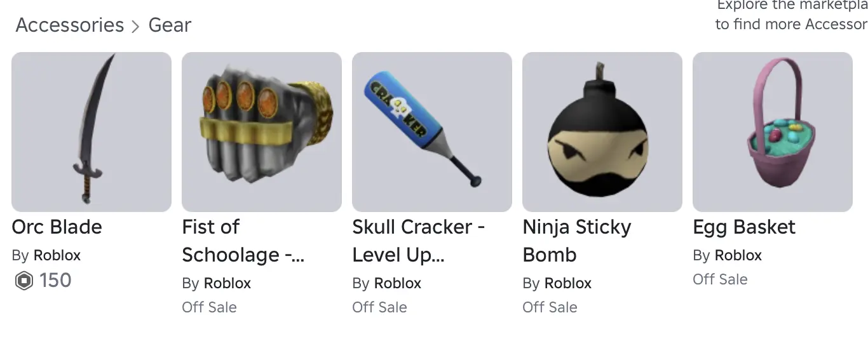This screenshot has width=868, height=353.
Task: Click the breadcrumb chevron after Accessories
Action: [135, 27]
